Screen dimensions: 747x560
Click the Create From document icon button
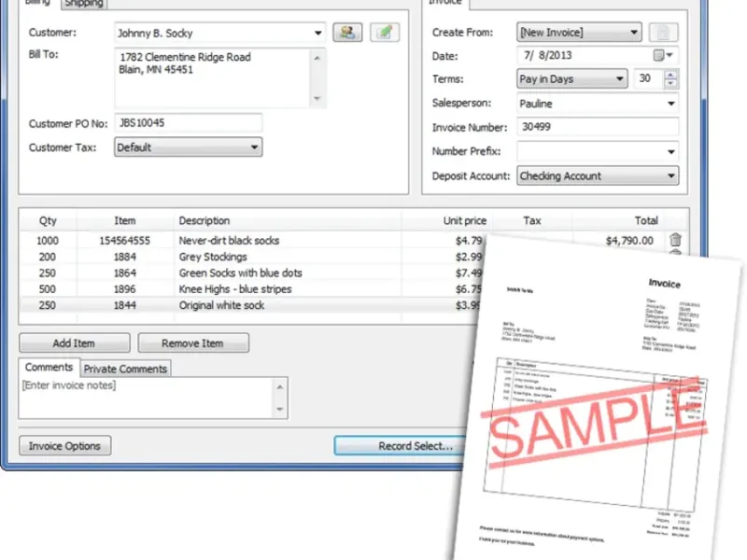pyautogui.click(x=663, y=33)
